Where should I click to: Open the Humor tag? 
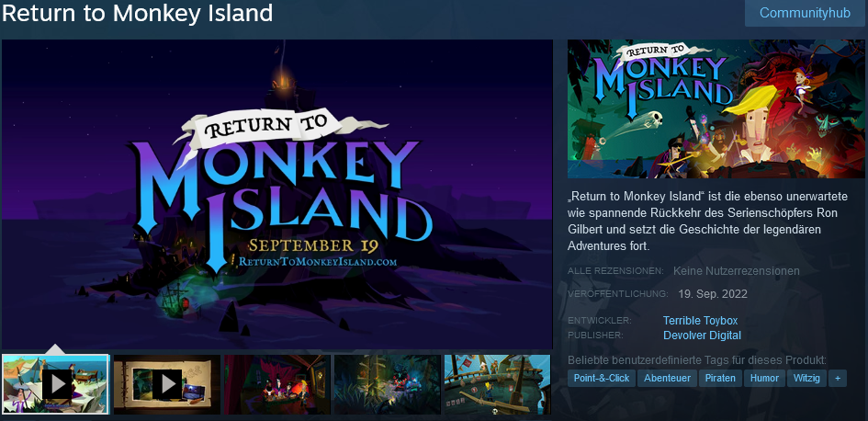point(764,379)
